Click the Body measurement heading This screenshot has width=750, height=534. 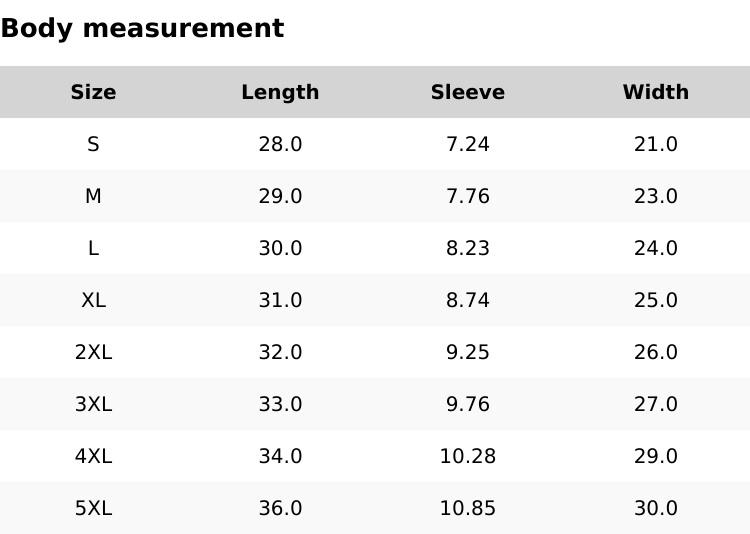(142, 28)
